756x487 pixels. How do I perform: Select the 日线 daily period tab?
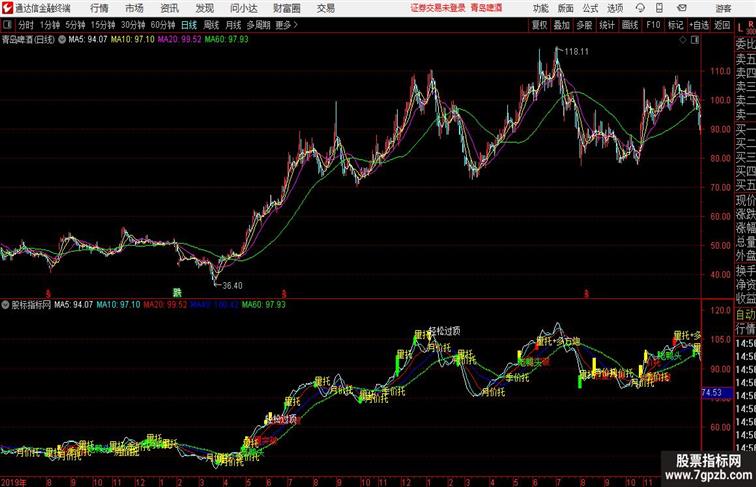(x=189, y=25)
